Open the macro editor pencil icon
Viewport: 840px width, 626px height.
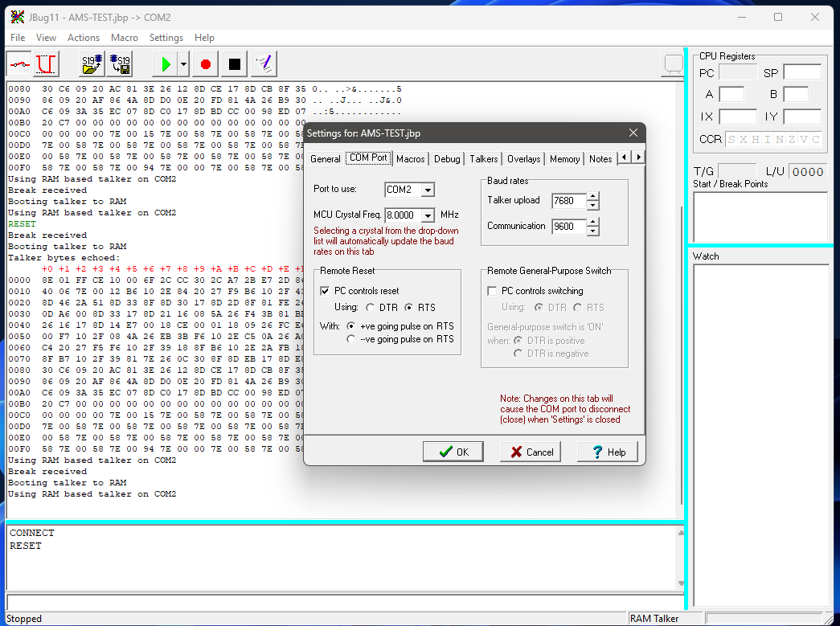(x=263, y=63)
